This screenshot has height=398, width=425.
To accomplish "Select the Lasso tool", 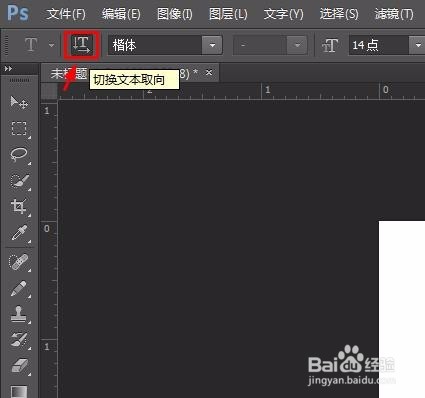I will pos(19,155).
